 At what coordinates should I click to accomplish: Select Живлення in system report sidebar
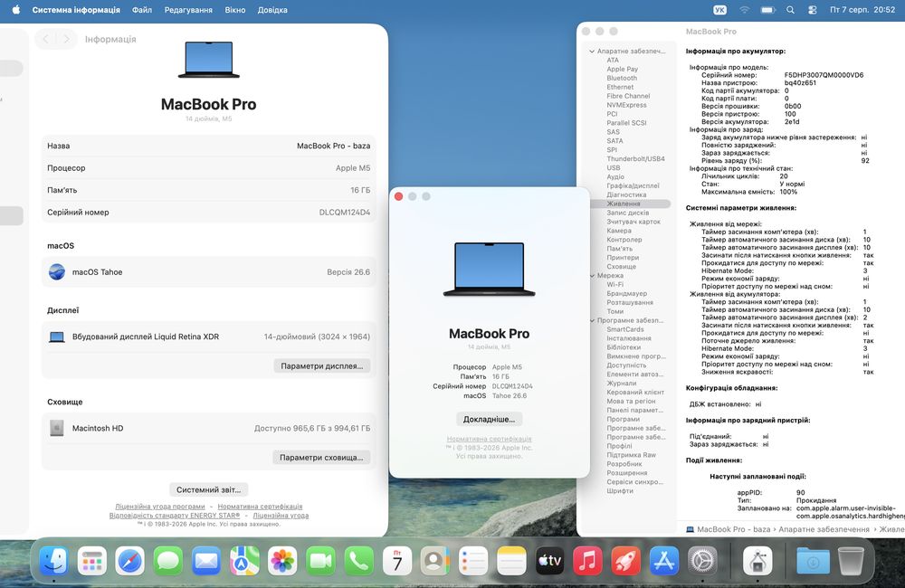point(624,204)
